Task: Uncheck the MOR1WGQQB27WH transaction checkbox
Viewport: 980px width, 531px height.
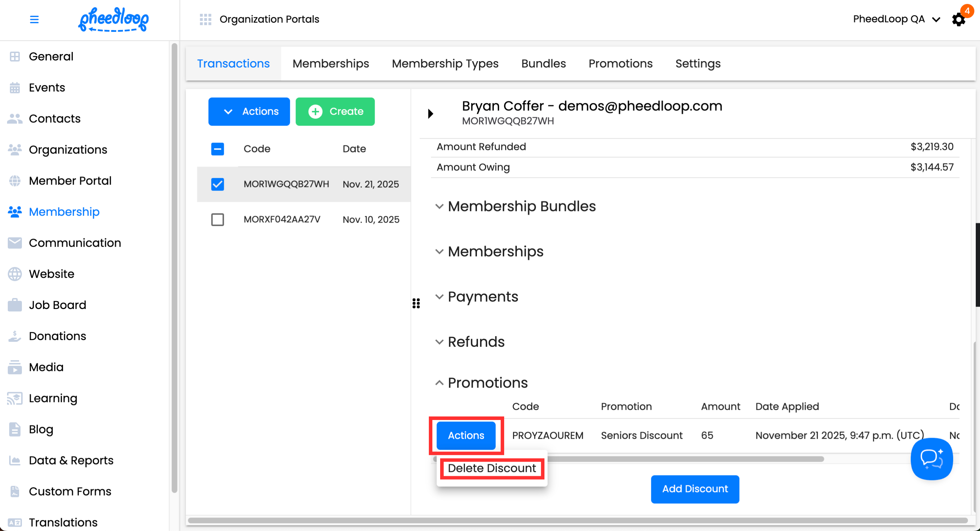Action: tap(218, 184)
